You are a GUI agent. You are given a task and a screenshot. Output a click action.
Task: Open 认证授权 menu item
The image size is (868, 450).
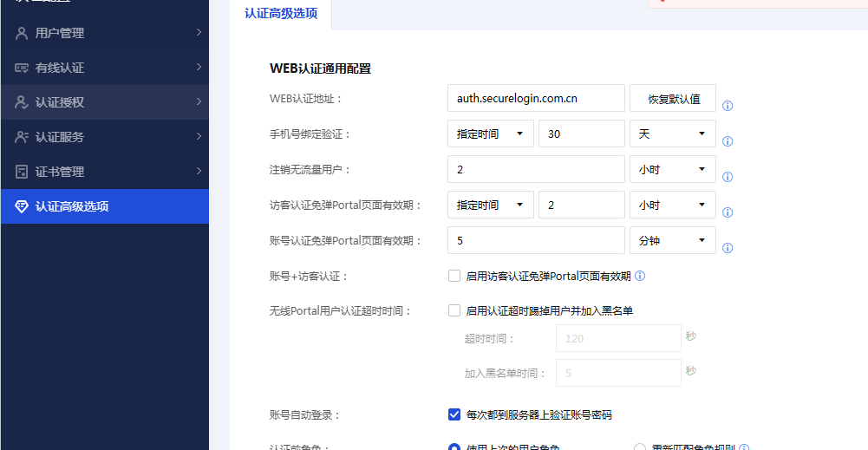[x=105, y=102]
